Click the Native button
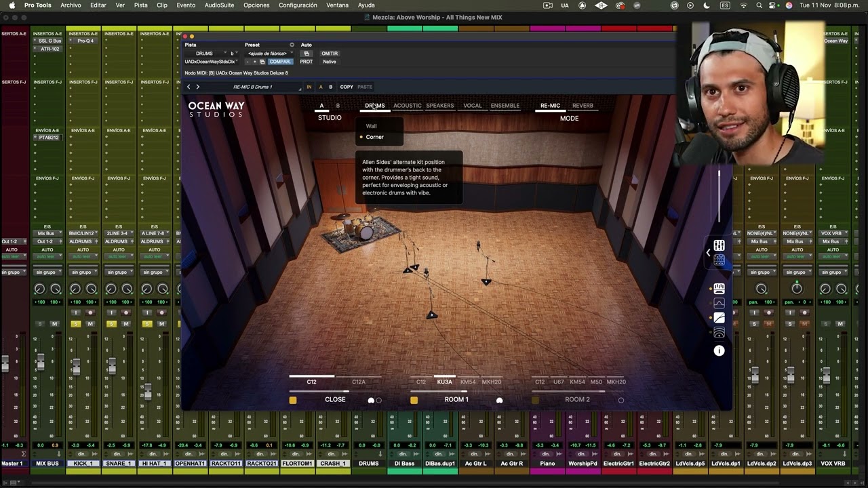This screenshot has height=488, width=868. pyautogui.click(x=330, y=62)
